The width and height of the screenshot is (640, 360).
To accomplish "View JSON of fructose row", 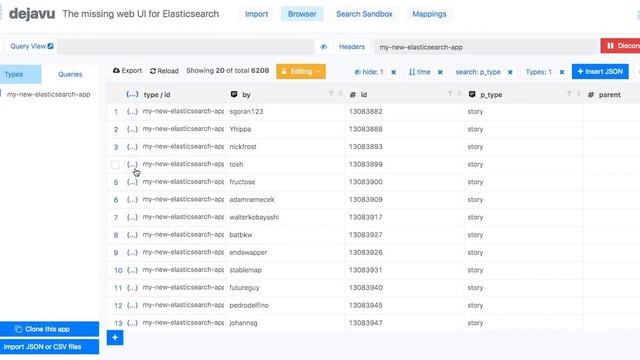I will [x=132, y=182].
